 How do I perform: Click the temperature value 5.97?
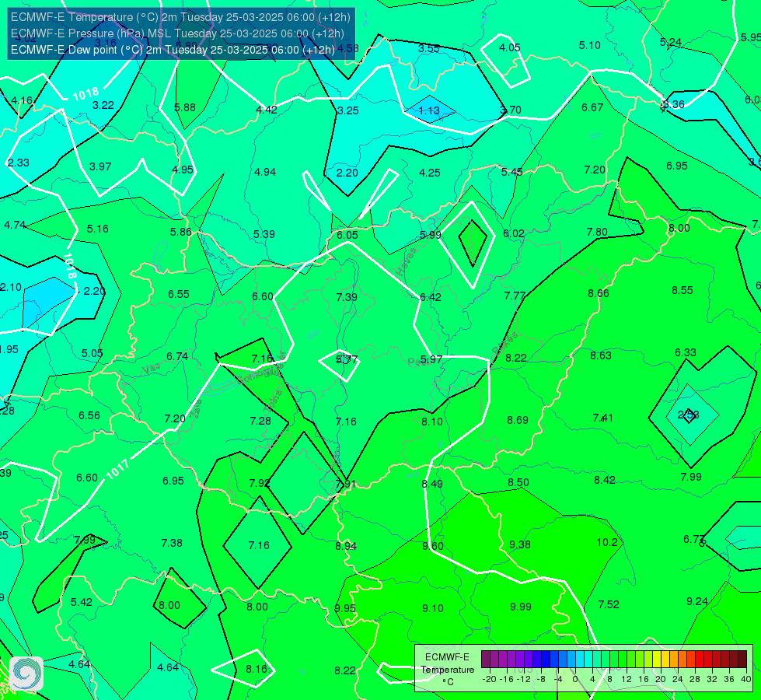point(431,359)
